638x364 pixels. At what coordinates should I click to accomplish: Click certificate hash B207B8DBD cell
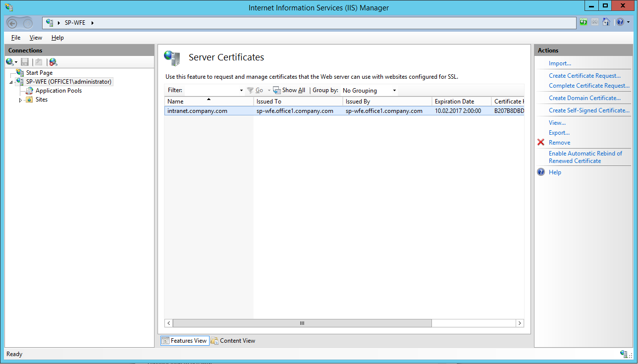point(509,111)
